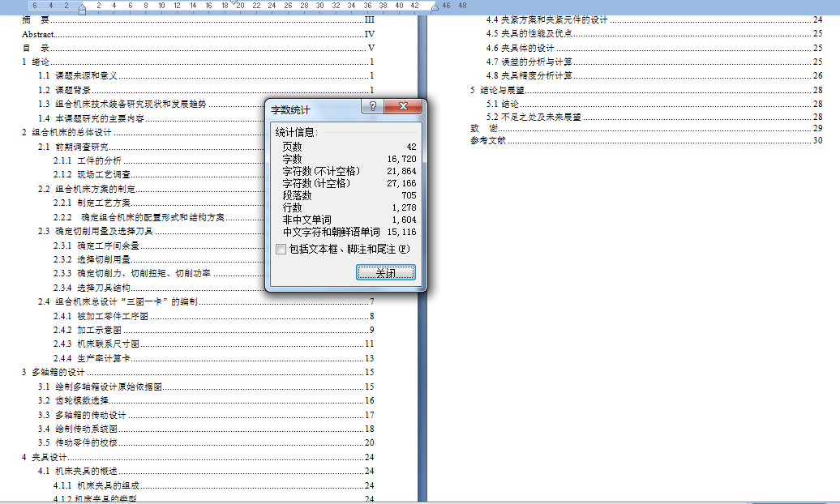Select 2.3 确定切削用量及选择刀具 entry
The image size is (840, 504).
point(151,232)
